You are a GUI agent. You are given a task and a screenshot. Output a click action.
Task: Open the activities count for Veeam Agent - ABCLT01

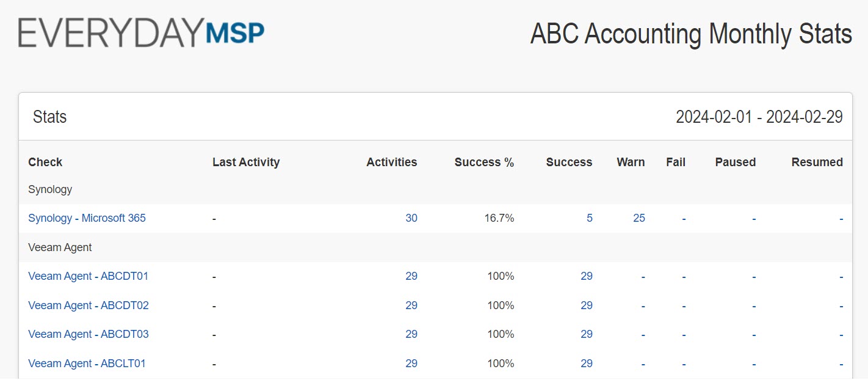411,364
